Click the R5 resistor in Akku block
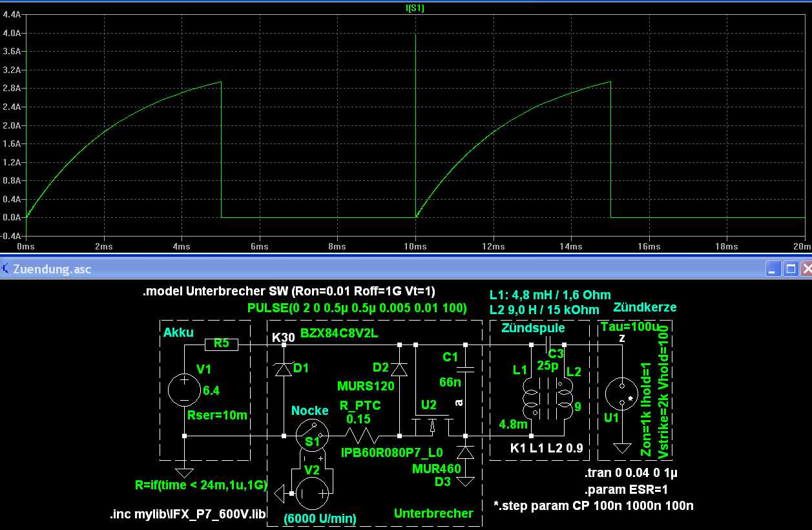This screenshot has height=530, width=812. pos(222,344)
